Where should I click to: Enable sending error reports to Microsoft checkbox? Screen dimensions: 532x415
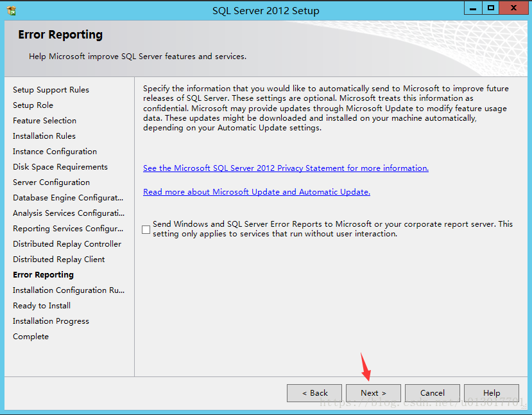tap(146, 229)
